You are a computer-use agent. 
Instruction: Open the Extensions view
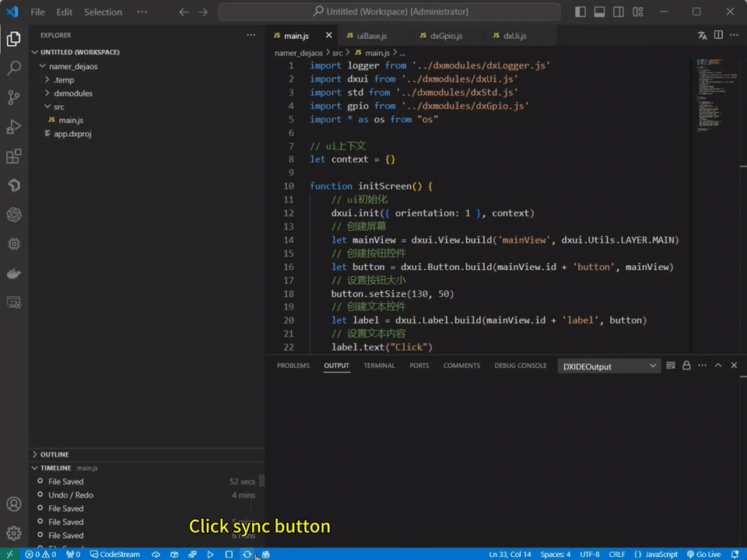pos(14,156)
